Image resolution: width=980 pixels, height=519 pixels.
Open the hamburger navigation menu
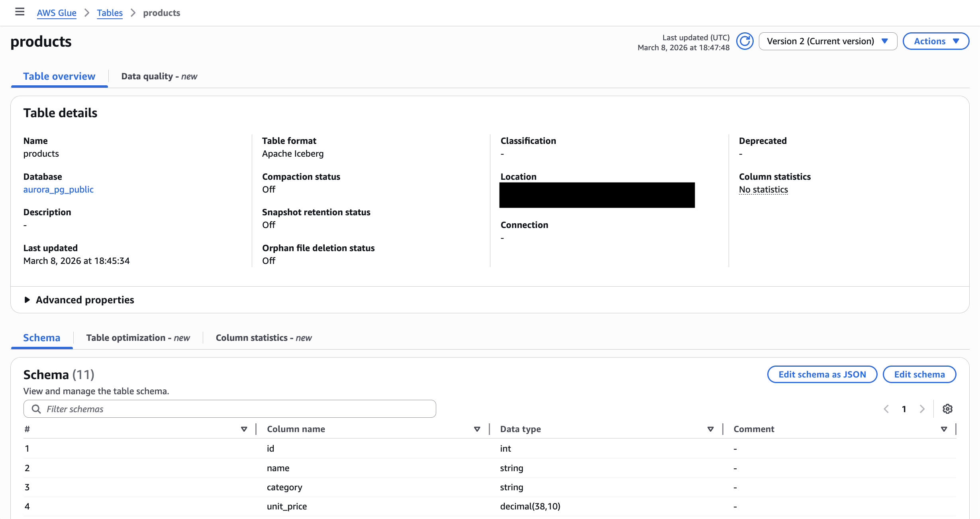(x=20, y=12)
